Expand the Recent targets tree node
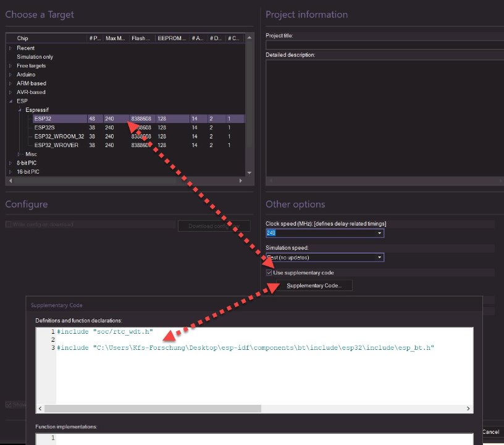This screenshot has width=504, height=445. pyautogui.click(x=10, y=48)
